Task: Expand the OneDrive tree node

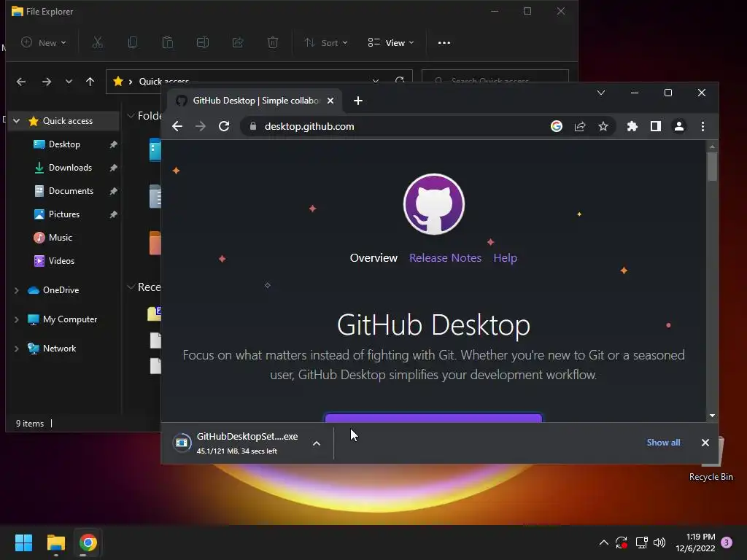Action: [x=17, y=290]
